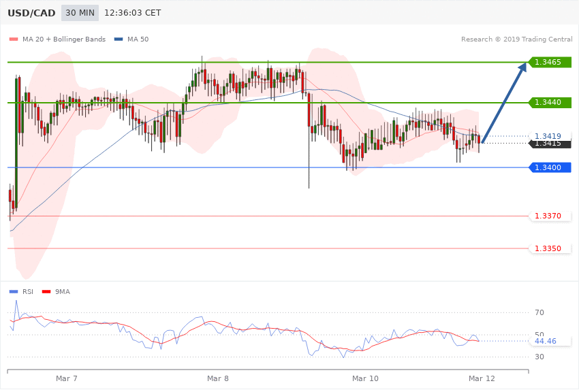Click the MA 20 + Bollinger Bands legend swatch

(x=14, y=39)
